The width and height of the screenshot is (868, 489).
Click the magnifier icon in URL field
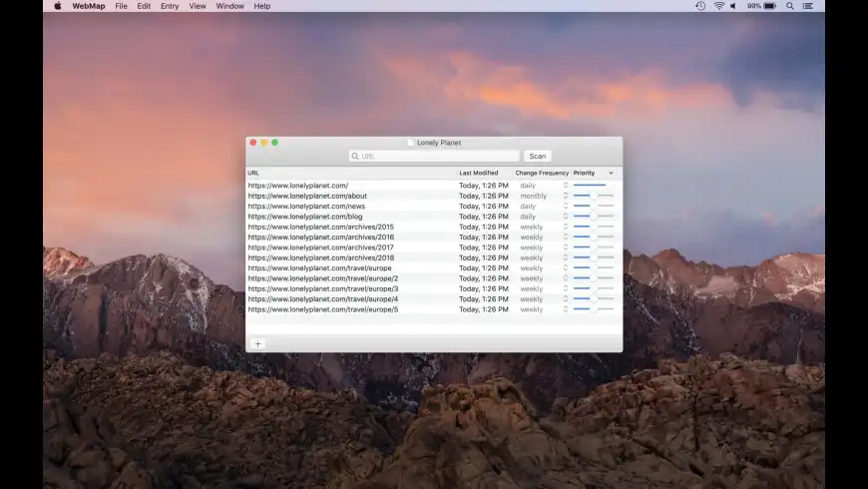[x=355, y=156]
